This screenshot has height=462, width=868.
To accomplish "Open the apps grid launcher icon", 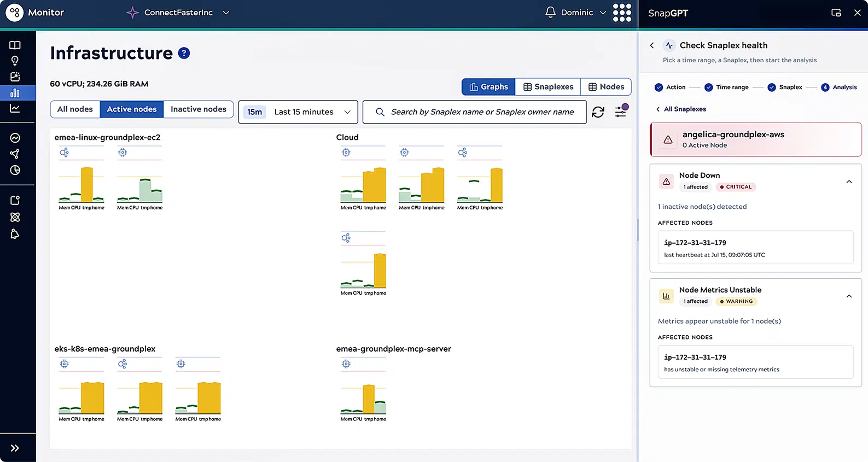I will coord(622,12).
